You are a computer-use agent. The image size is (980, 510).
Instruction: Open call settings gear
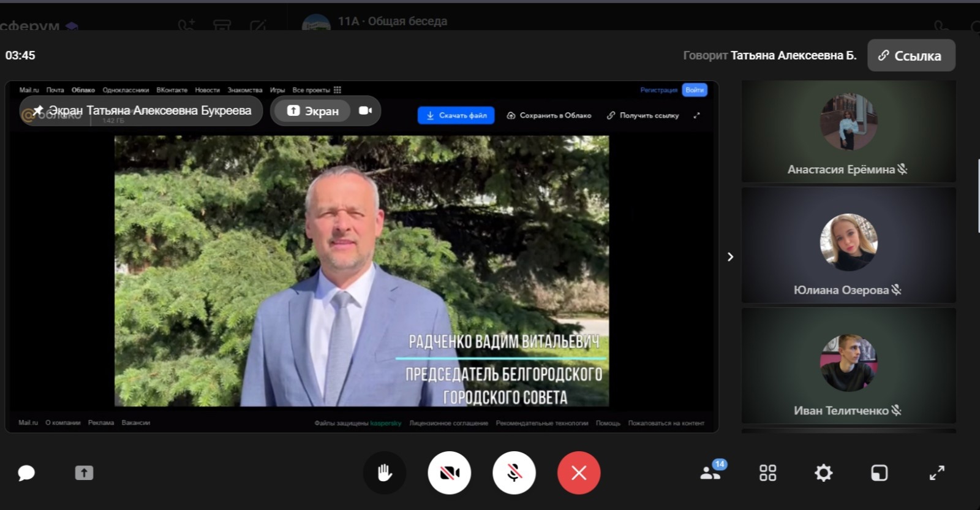click(x=823, y=473)
